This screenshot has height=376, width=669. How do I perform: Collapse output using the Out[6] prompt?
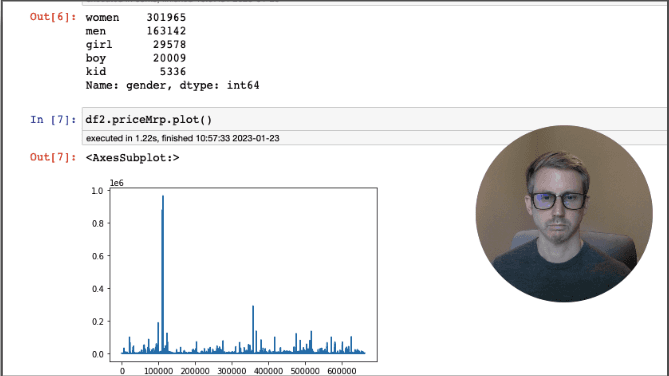click(x=53, y=17)
